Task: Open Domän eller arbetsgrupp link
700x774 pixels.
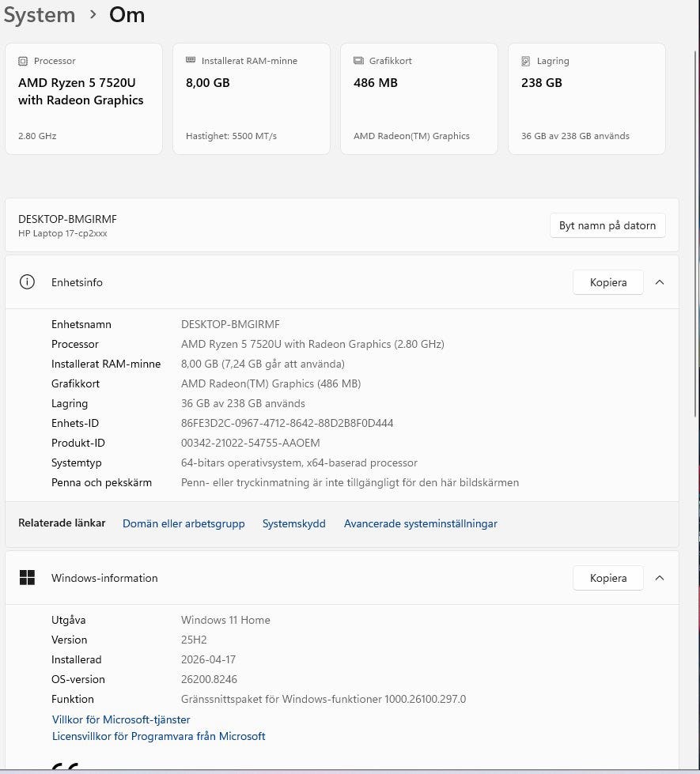Action: 184,523
